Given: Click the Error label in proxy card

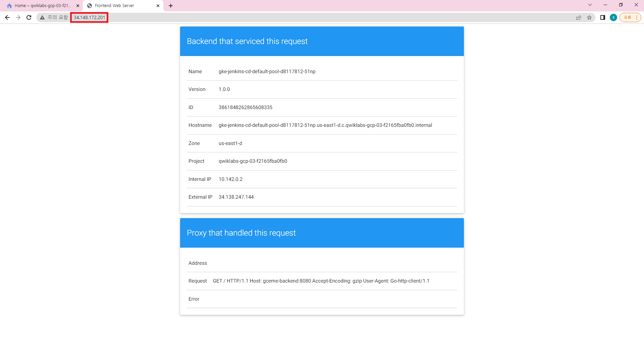Looking at the screenshot, I should pos(194,299).
